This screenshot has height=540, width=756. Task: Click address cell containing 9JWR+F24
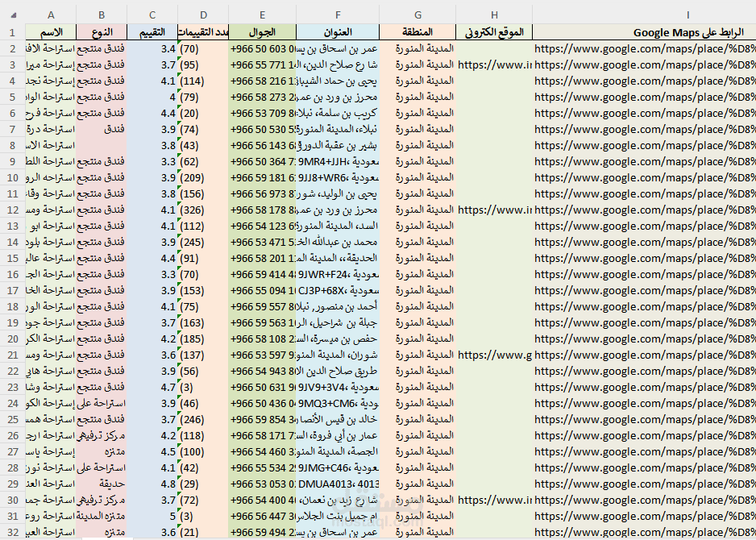coord(338,274)
